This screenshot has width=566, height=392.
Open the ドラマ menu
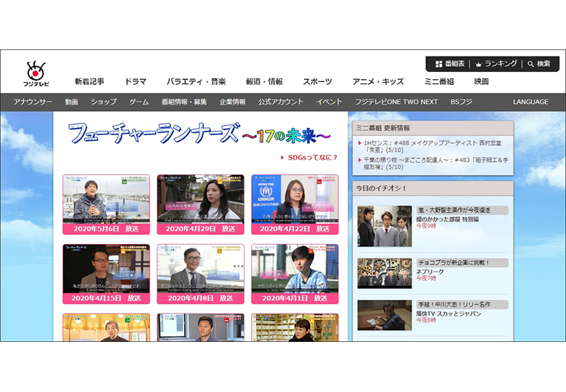[135, 82]
